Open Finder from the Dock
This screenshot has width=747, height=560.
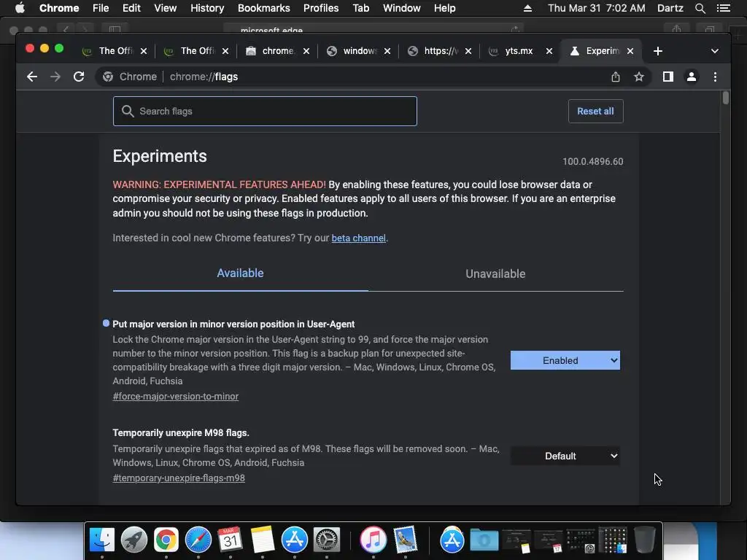click(x=102, y=540)
